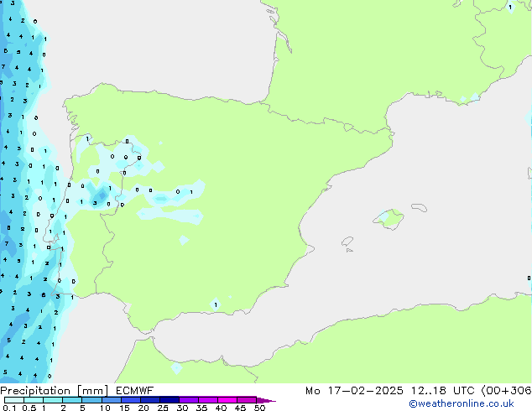
Task: Select the 40–45 mm magenta swatch
Action: [227, 400]
